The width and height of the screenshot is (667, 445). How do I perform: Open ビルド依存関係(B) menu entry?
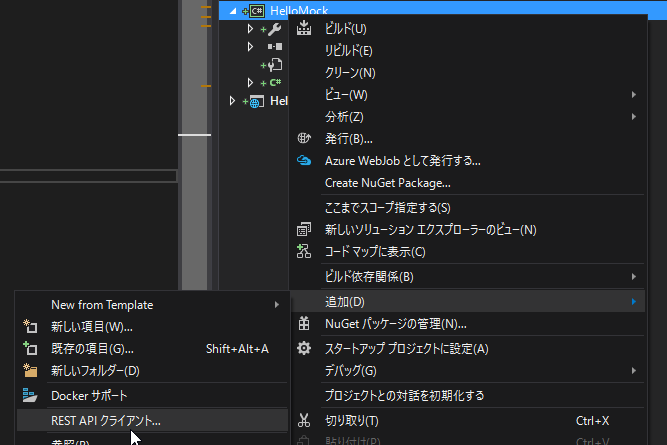point(468,277)
